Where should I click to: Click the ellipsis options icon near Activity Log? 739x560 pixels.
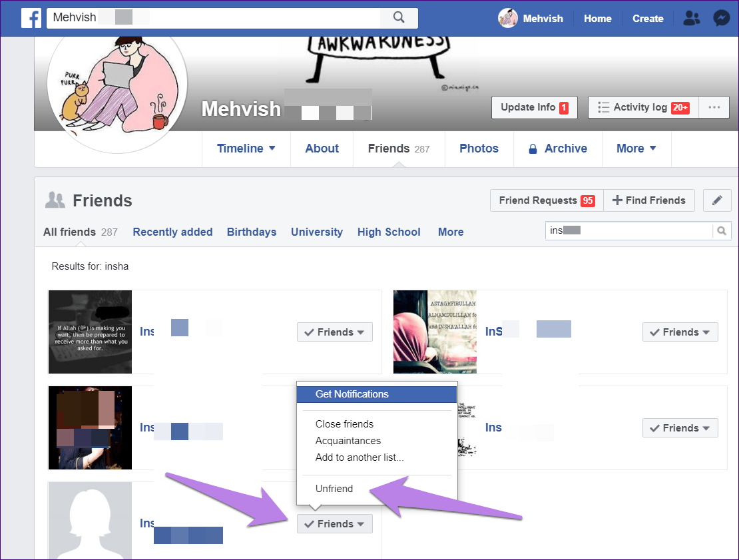point(714,107)
